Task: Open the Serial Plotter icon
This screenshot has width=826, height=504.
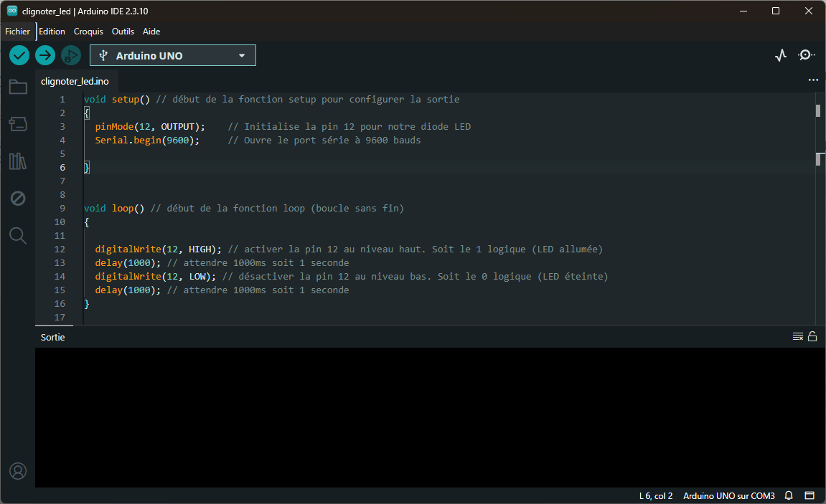Action: (781, 55)
